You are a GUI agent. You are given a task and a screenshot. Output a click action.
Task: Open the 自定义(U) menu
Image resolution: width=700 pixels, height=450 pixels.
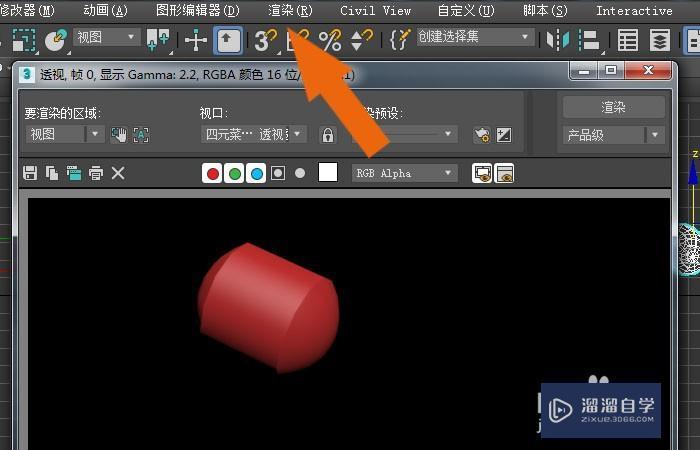[466, 10]
